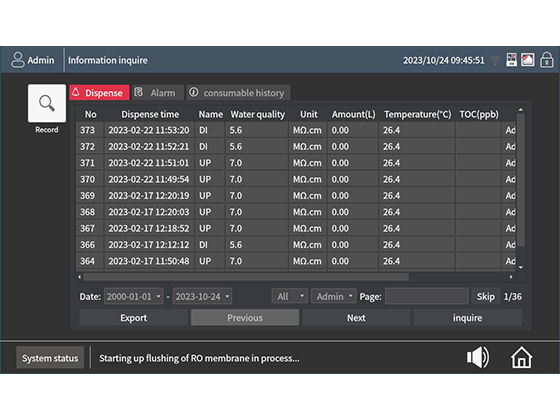Go to the Next page of records
This screenshot has height=420, width=560.
tap(356, 318)
